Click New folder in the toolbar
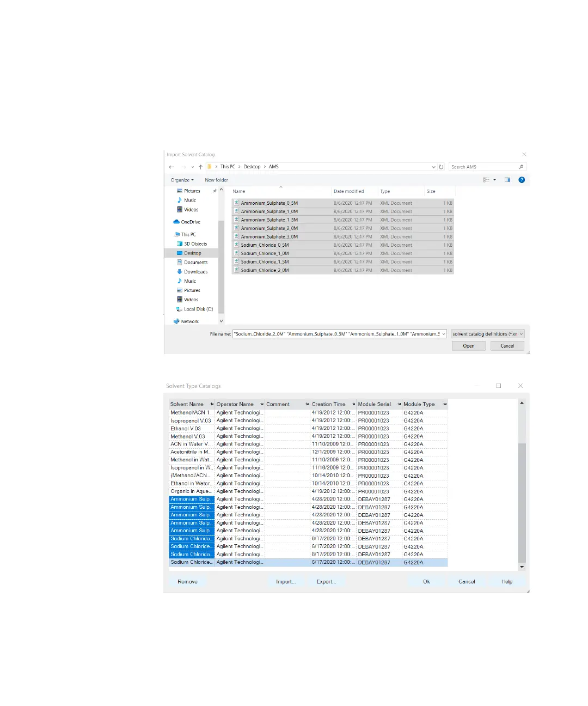Screen dimensions: 588x706 216,180
